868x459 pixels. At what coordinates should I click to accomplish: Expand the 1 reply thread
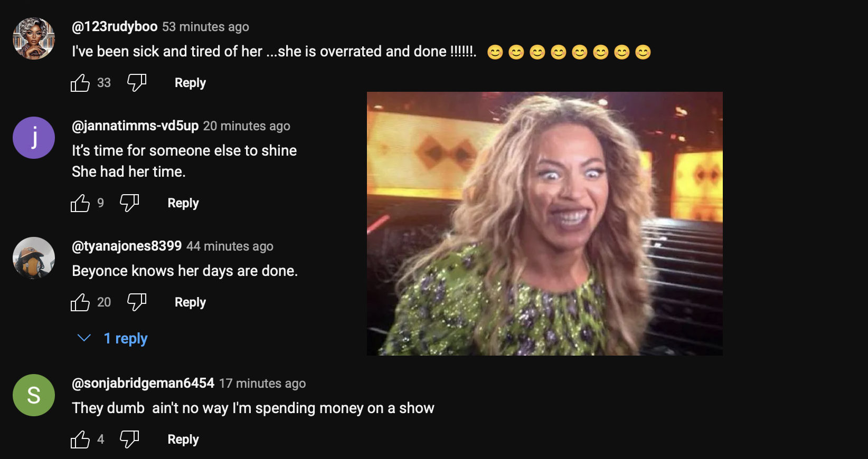[x=126, y=338]
